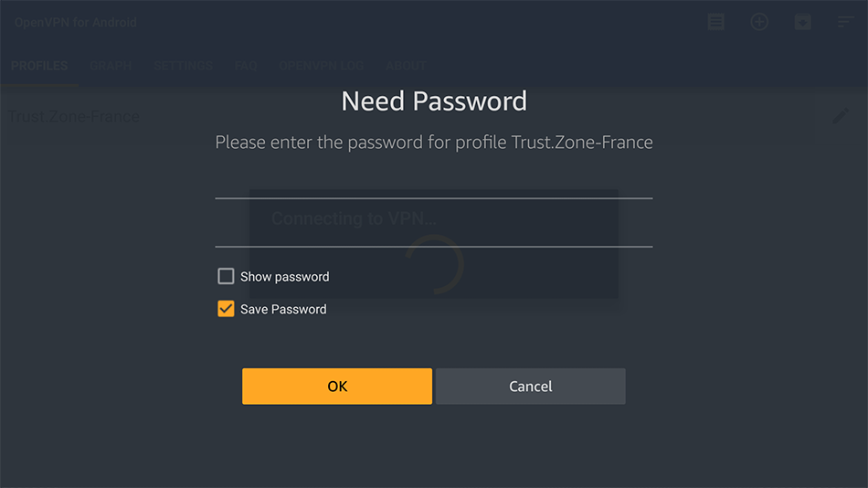Go to the Settings tab
Viewport: 868px width, 488px height.
pyautogui.click(x=183, y=66)
